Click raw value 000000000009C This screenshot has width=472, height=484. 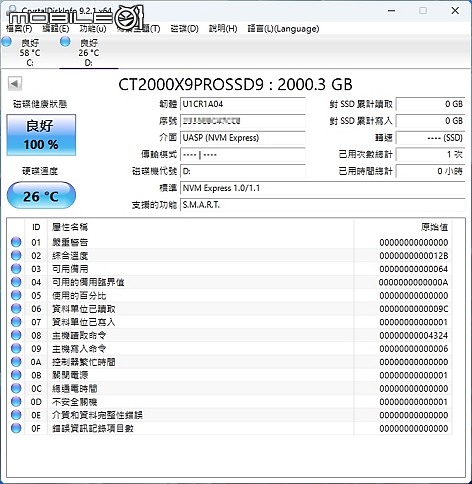pyautogui.click(x=414, y=309)
